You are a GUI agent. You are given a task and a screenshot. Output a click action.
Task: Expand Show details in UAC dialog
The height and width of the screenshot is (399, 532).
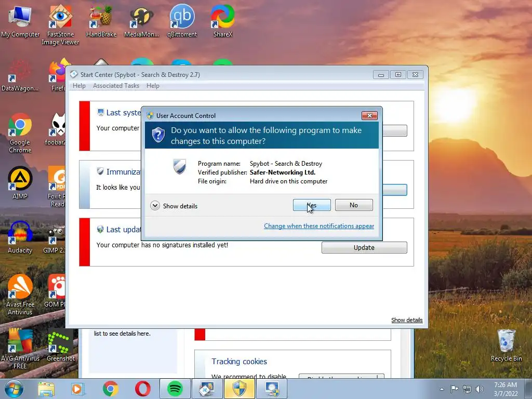174,206
